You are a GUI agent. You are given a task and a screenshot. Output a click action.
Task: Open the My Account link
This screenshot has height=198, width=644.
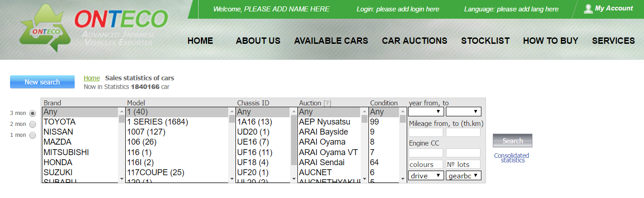[x=614, y=8]
